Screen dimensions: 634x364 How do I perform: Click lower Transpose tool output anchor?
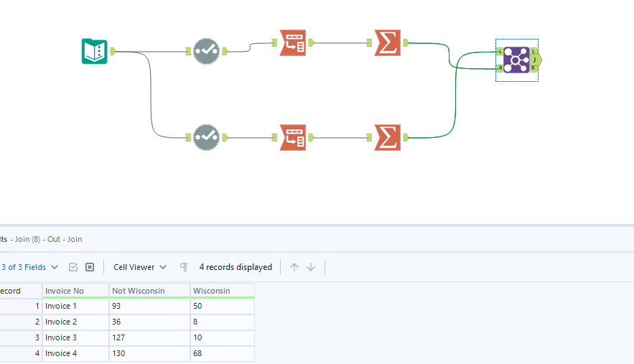click(x=310, y=138)
